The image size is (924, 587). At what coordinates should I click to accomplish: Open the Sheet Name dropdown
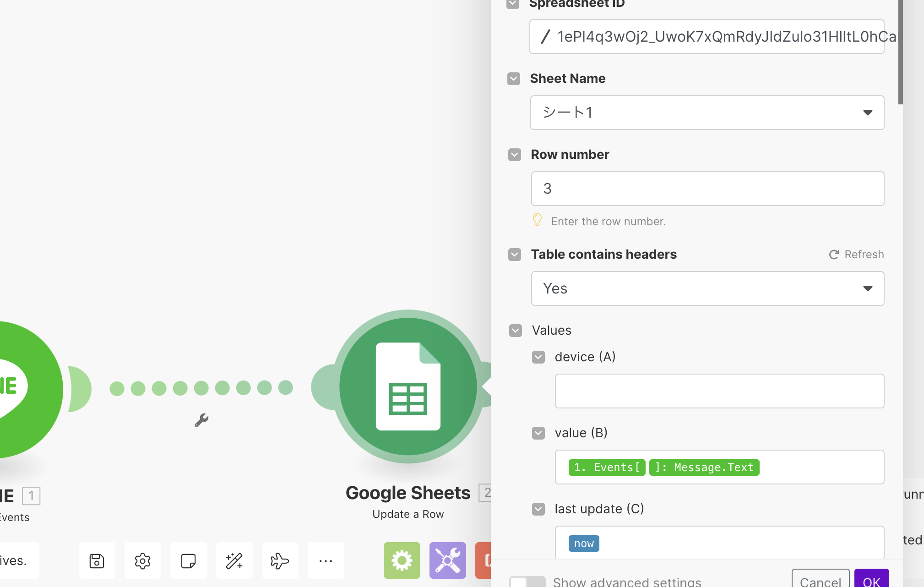pyautogui.click(x=707, y=113)
